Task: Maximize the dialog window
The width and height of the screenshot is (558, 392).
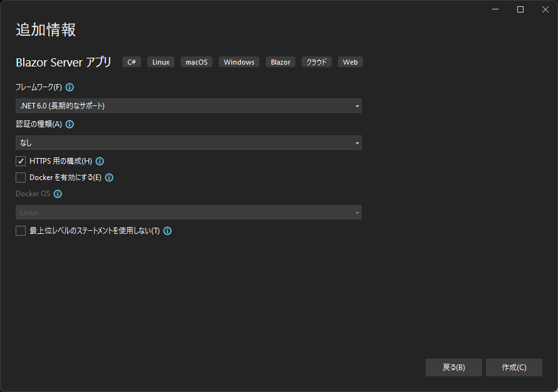Action: pos(520,9)
